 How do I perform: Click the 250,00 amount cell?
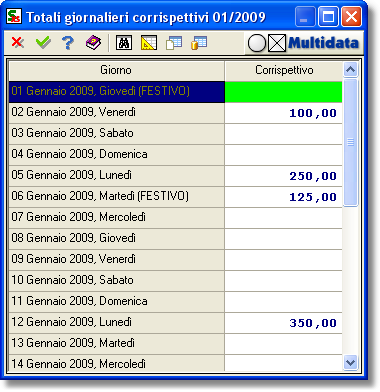tap(284, 176)
